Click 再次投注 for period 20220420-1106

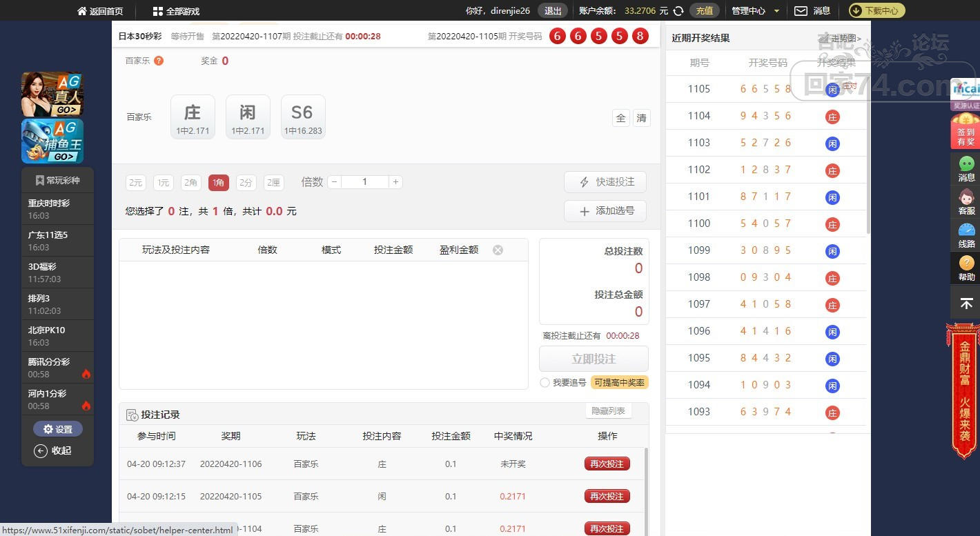(x=607, y=464)
